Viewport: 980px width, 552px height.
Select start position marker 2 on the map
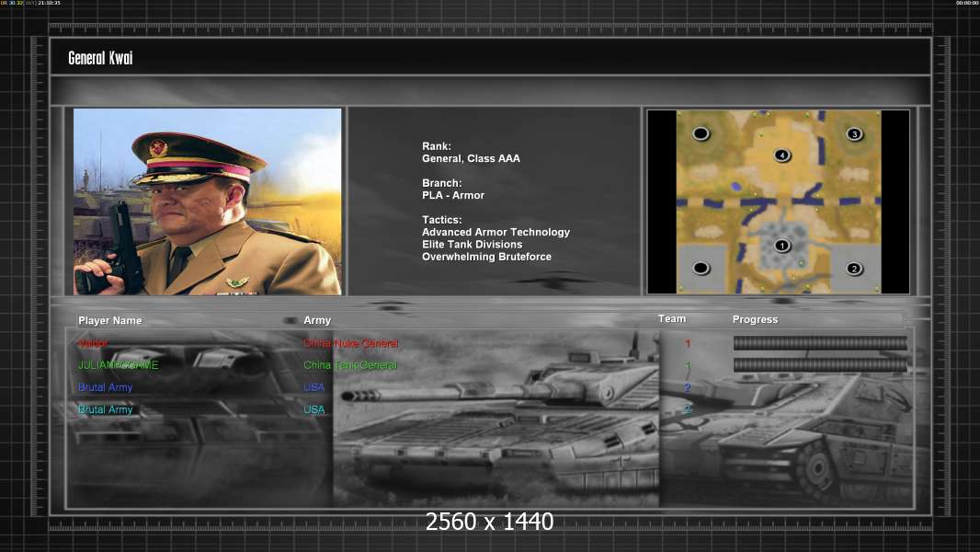(x=854, y=269)
